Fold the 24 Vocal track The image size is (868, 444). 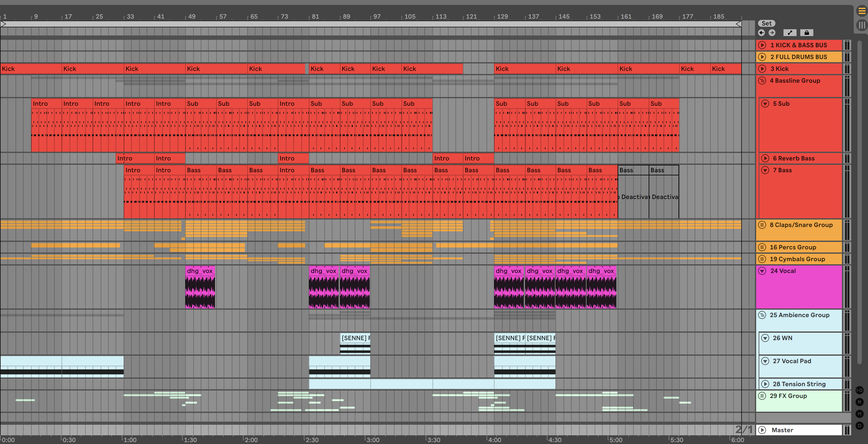point(762,271)
